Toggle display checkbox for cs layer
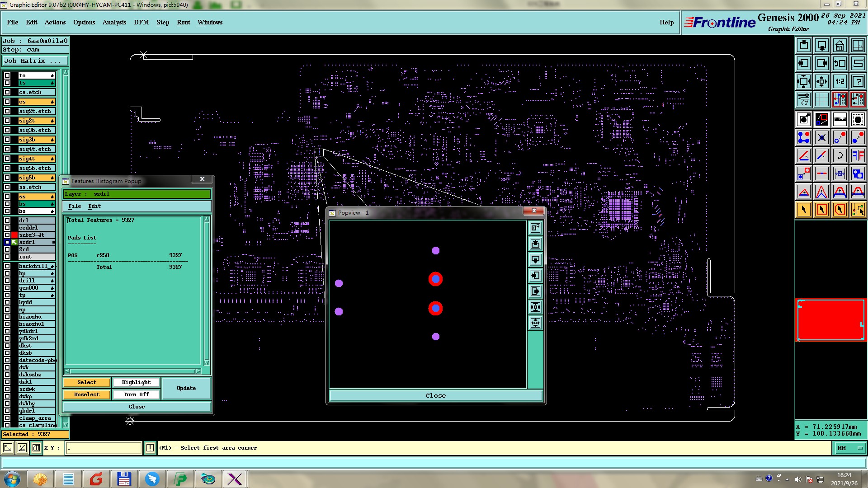Screen dimensions: 868x488 pyautogui.click(x=7, y=102)
